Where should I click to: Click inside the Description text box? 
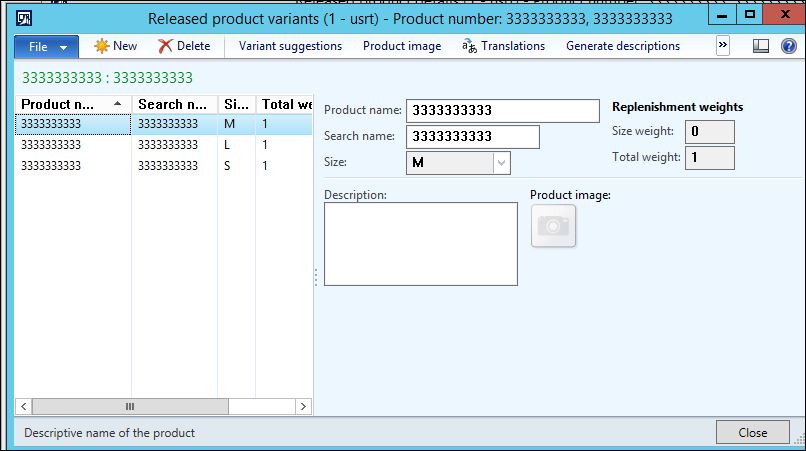(420, 244)
